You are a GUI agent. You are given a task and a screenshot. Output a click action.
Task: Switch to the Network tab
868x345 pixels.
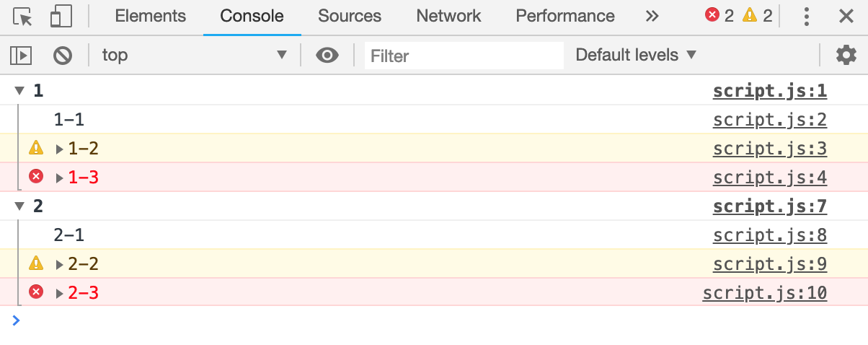click(448, 16)
